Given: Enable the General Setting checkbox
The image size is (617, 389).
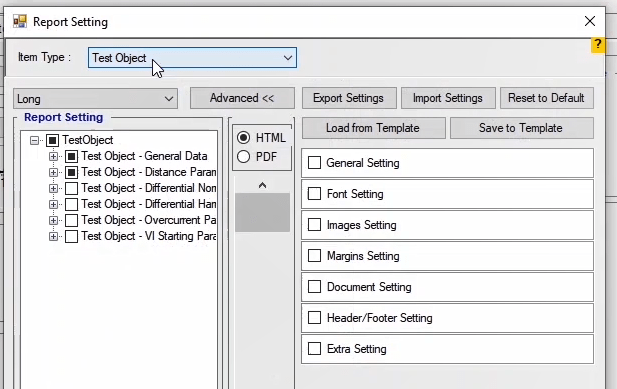Looking at the screenshot, I should tap(314, 162).
